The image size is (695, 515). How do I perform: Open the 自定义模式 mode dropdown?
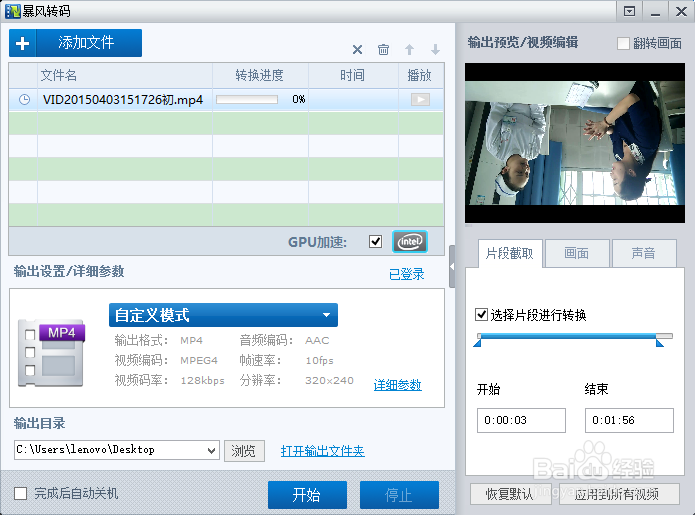pyautogui.click(x=223, y=315)
